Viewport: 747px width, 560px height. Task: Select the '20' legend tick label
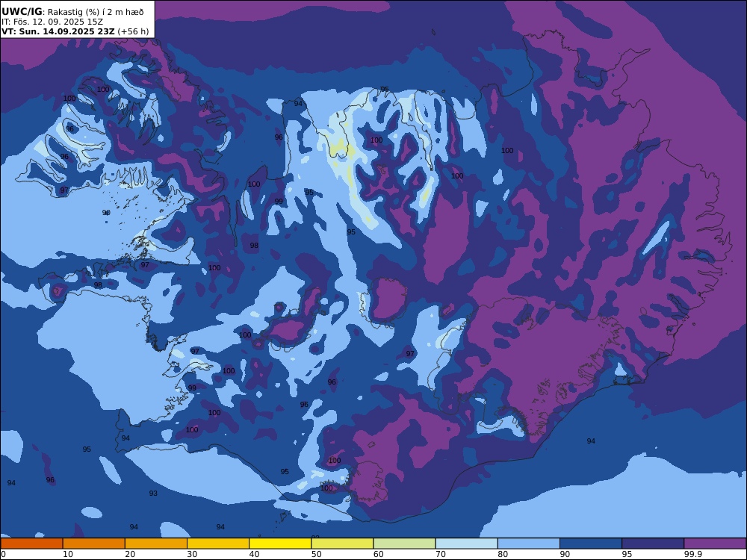pos(130,554)
